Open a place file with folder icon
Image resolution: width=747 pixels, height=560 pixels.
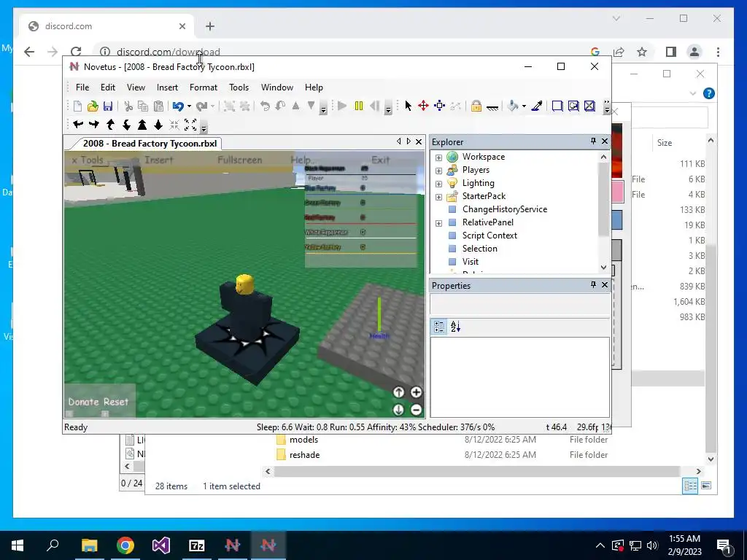[x=93, y=106]
